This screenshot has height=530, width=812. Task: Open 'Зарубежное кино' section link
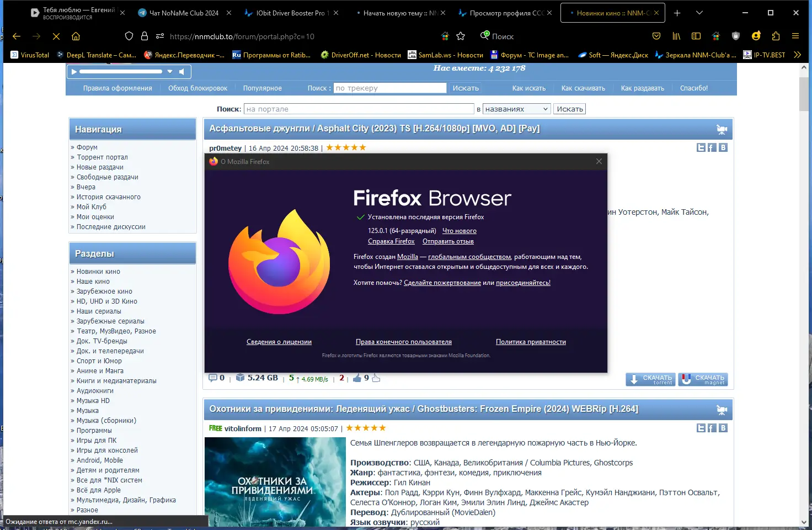click(104, 291)
